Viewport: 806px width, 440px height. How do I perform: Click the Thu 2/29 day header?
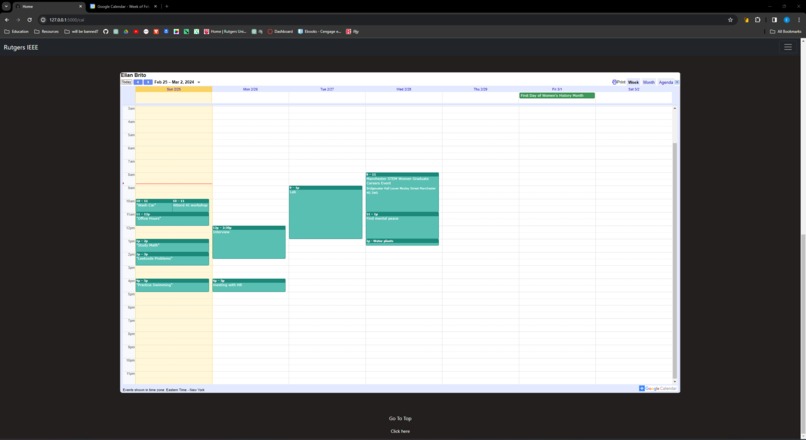[x=480, y=89]
